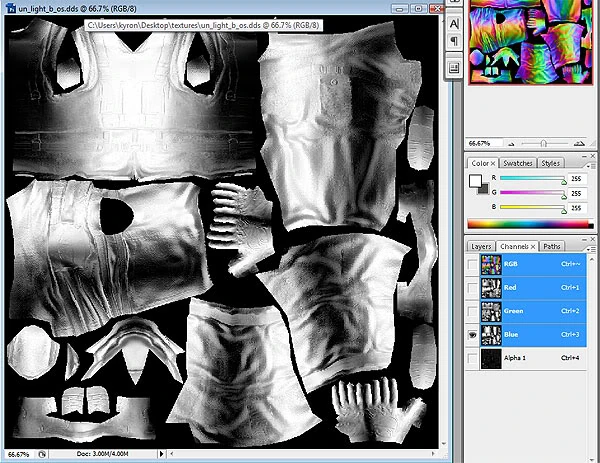
Task: Open the Paths tab
Action: click(552, 246)
